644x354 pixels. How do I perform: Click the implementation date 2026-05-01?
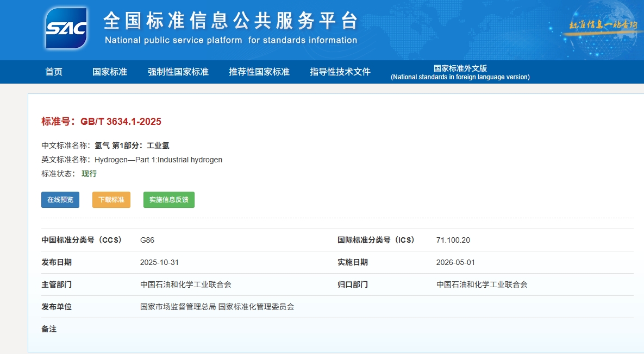point(455,262)
